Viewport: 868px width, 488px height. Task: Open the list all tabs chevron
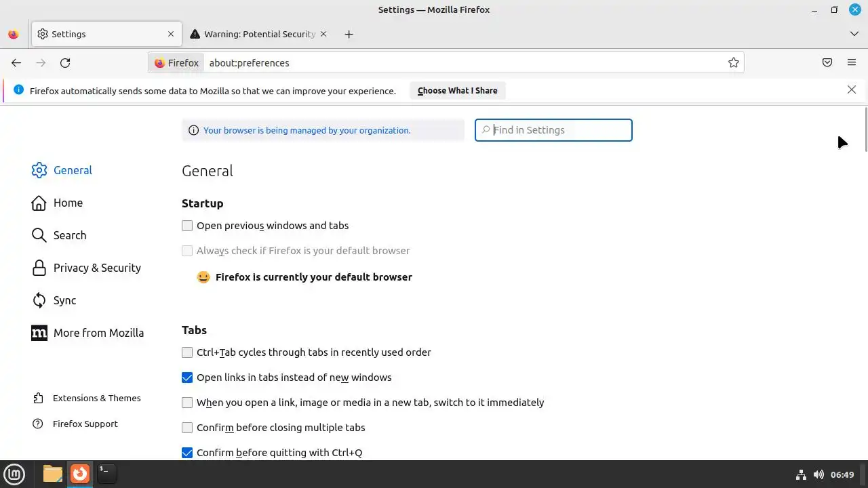tap(854, 34)
